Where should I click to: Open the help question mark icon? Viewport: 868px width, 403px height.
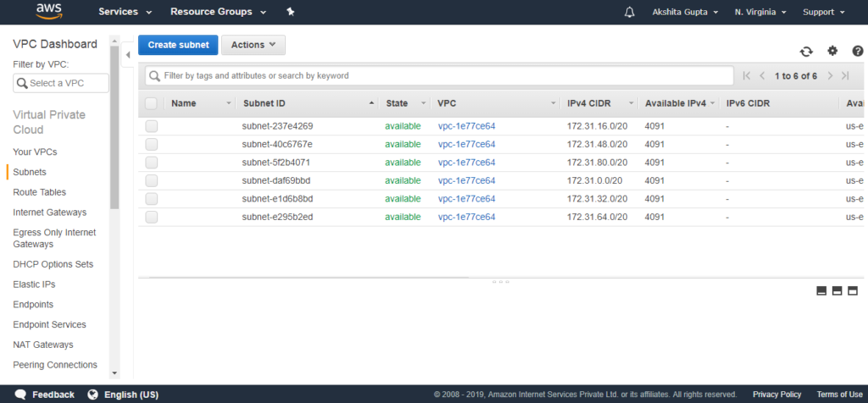tap(858, 51)
